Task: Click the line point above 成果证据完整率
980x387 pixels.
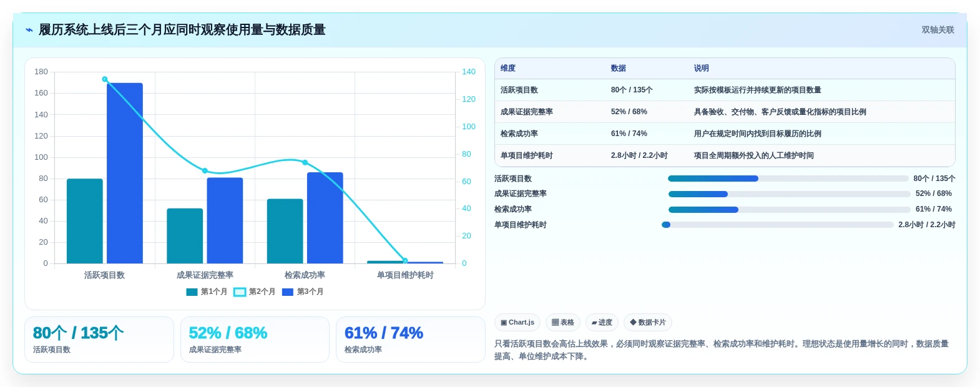Action: [205, 170]
